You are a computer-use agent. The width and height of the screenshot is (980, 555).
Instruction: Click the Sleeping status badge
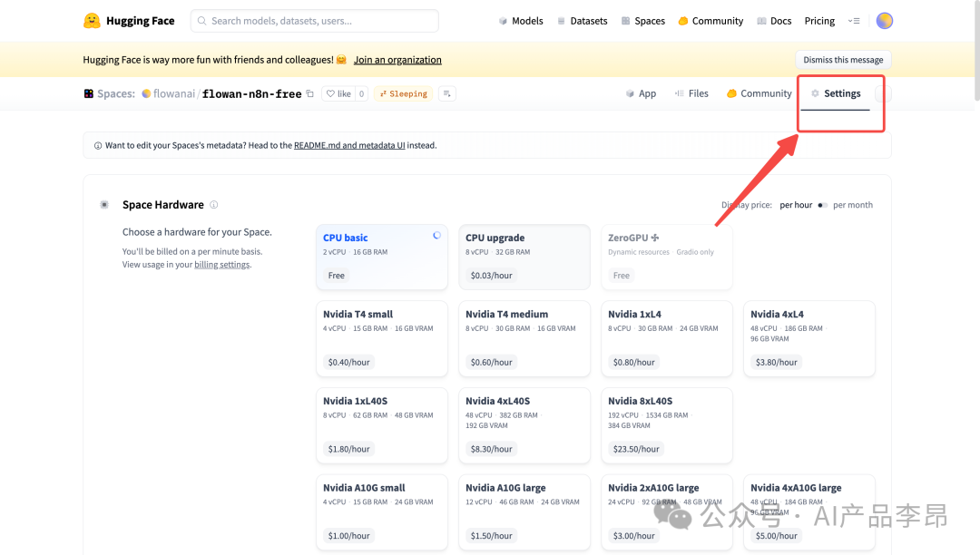(x=403, y=93)
